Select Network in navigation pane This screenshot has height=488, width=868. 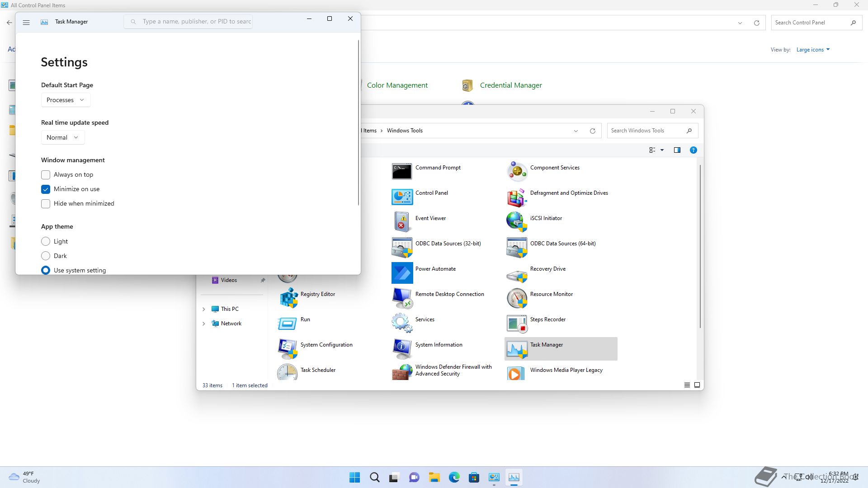point(231,324)
